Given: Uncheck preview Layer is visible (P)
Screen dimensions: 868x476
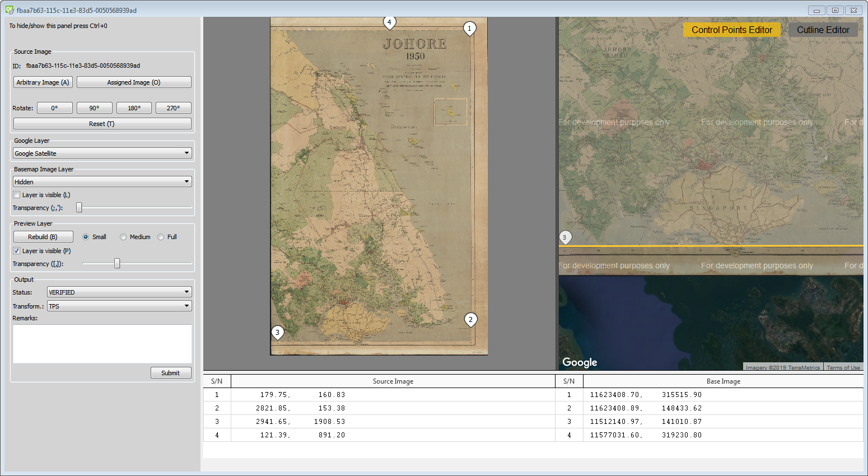Looking at the screenshot, I should pos(16,250).
